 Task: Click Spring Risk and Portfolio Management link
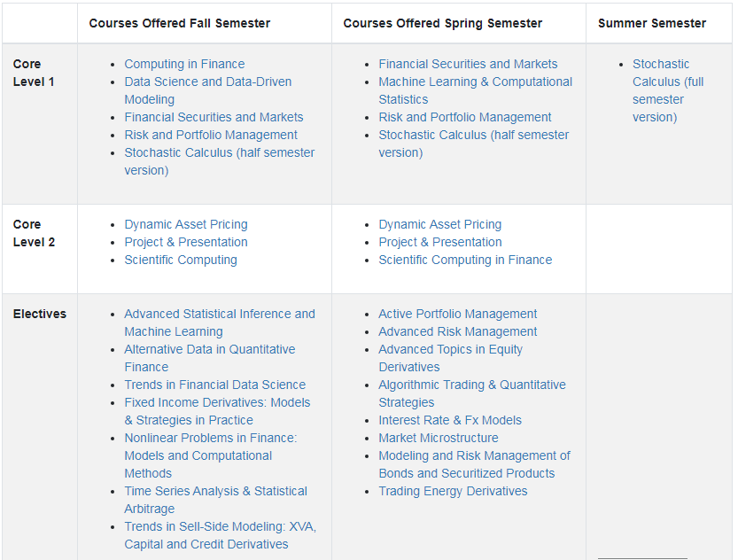[464, 117]
